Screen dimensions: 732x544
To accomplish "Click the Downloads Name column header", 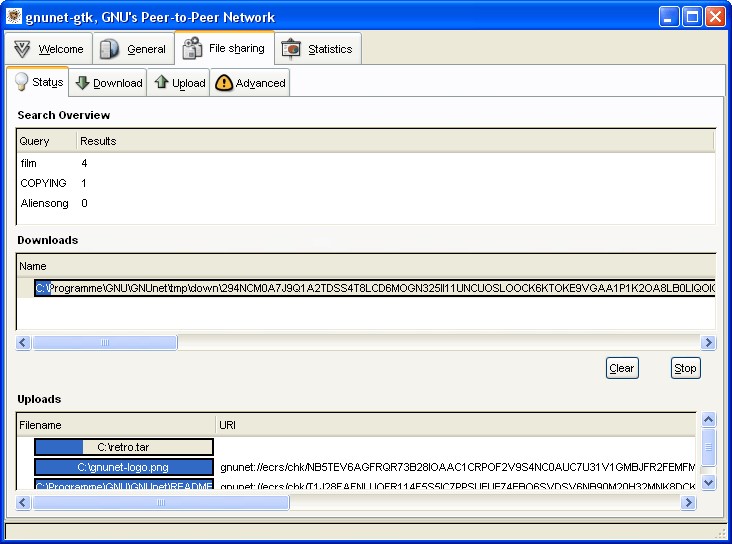I will [x=366, y=266].
